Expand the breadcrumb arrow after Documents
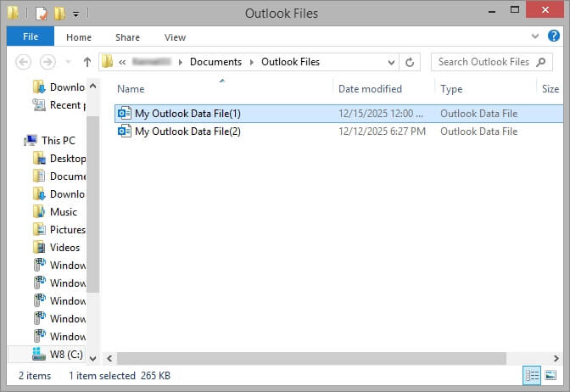This screenshot has width=570, height=392. 252,62
